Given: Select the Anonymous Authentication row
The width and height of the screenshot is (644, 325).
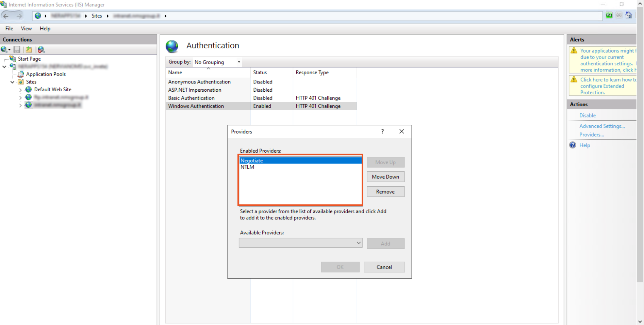Looking at the screenshot, I should pos(261,82).
